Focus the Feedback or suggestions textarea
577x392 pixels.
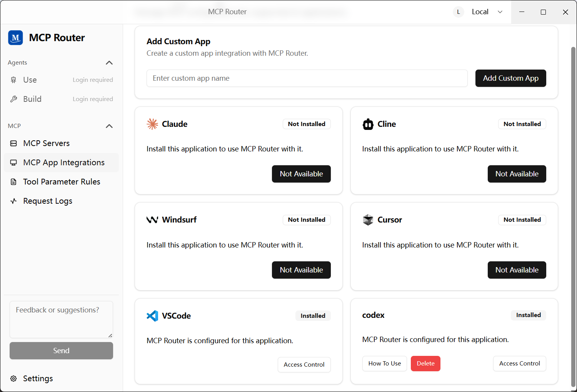(x=61, y=319)
